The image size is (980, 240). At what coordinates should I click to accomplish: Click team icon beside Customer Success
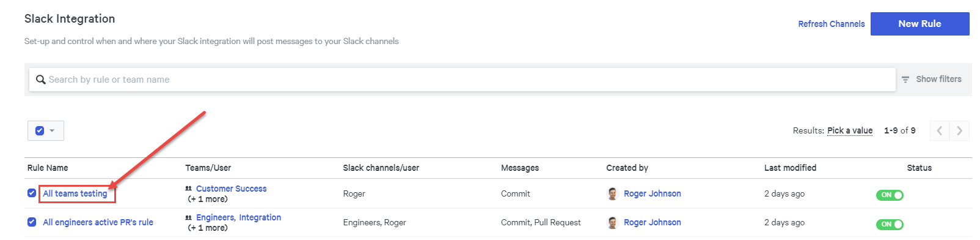coord(189,189)
